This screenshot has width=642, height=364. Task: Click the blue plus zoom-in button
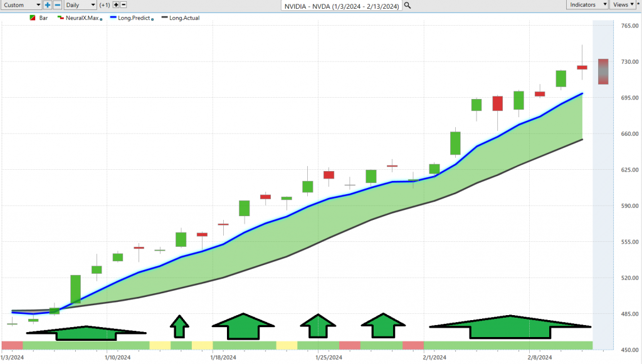coord(48,5)
